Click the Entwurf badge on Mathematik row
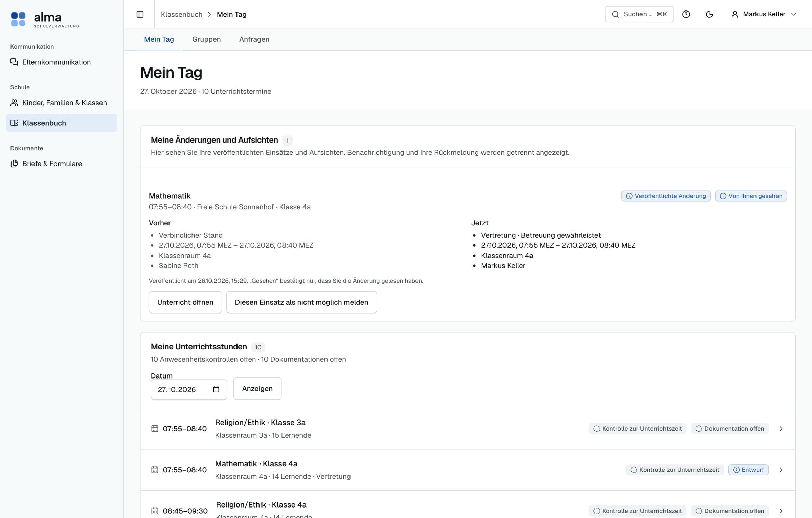The height and width of the screenshot is (518, 812). coord(748,470)
